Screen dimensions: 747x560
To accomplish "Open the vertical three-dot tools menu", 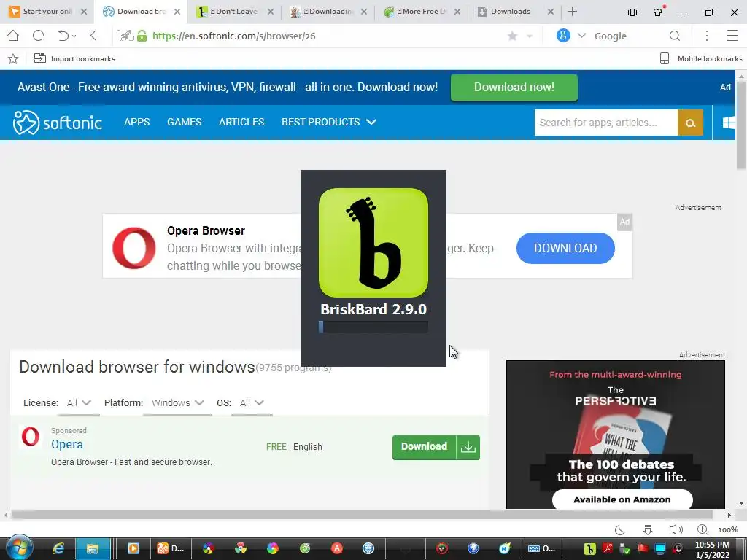I will tap(707, 36).
